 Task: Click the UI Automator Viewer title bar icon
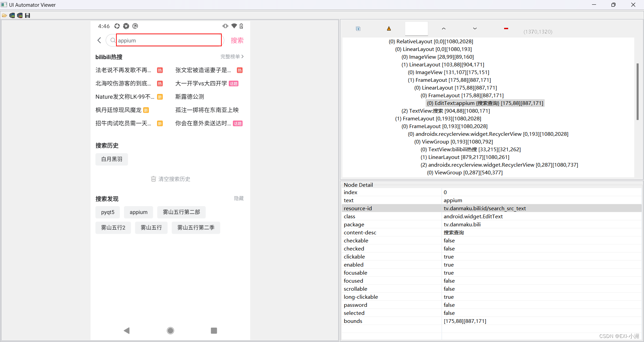pyautogui.click(x=4, y=5)
